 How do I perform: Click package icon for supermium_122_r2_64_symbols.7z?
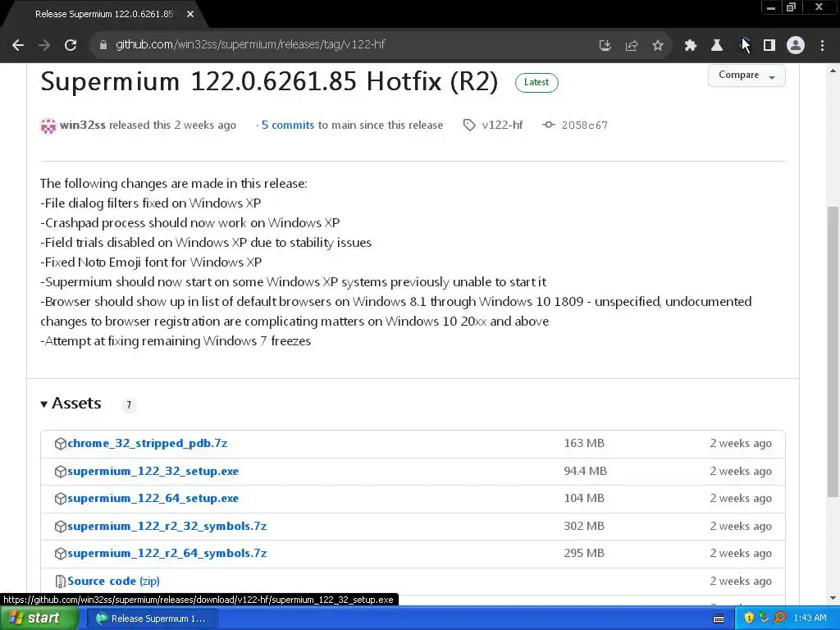[61, 554]
